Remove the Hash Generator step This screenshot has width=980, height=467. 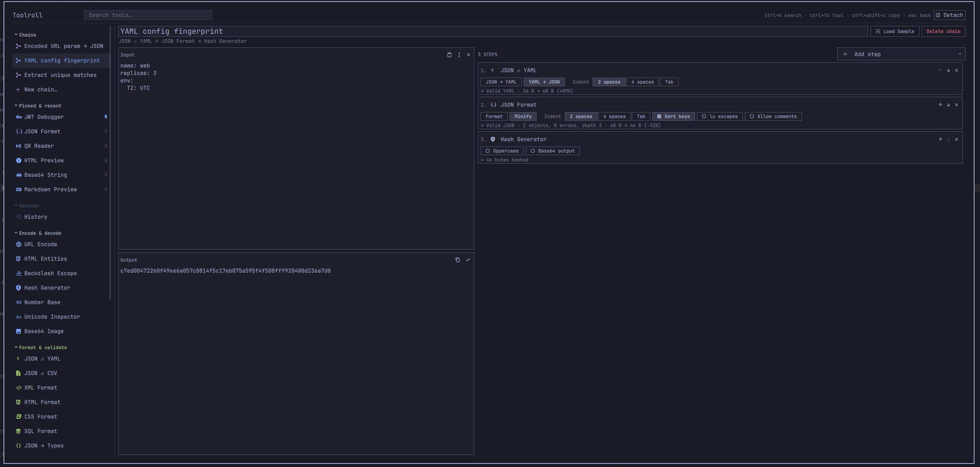[x=956, y=139]
